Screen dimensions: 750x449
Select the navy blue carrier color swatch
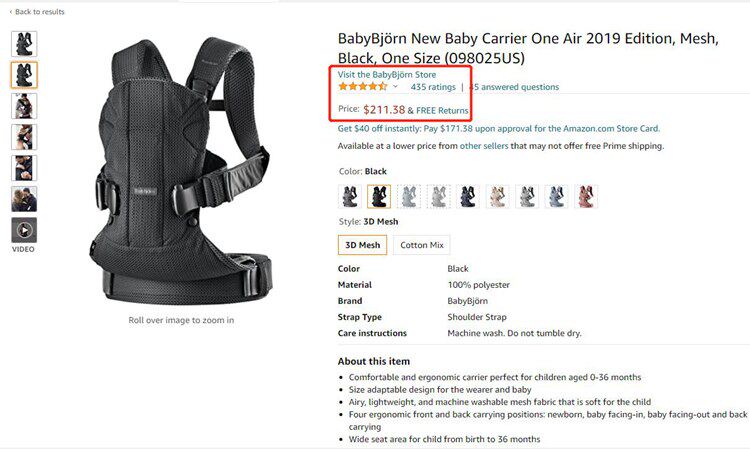(467, 197)
